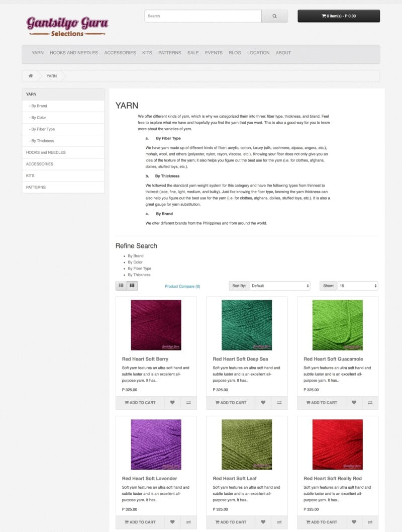
Task: Select By Fiber Type in the sidebar
Action: (x=63, y=129)
